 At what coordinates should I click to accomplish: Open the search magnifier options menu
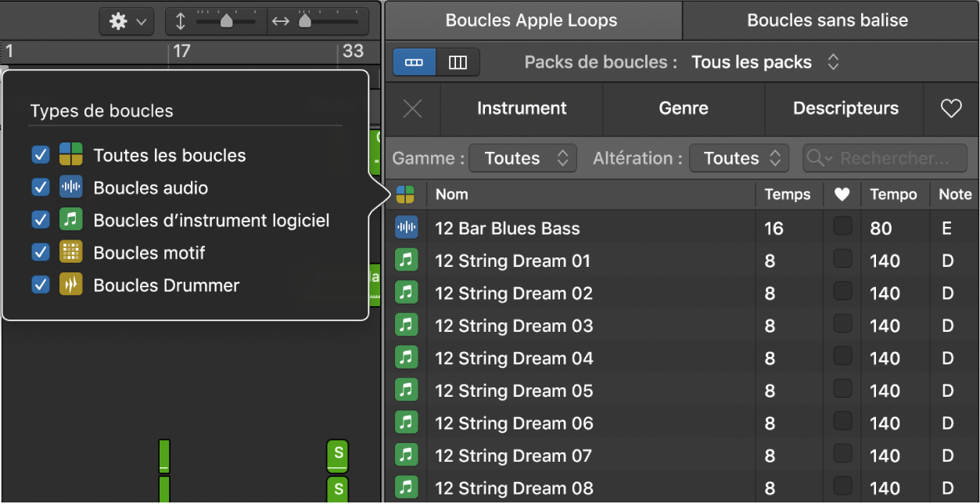coord(819,158)
